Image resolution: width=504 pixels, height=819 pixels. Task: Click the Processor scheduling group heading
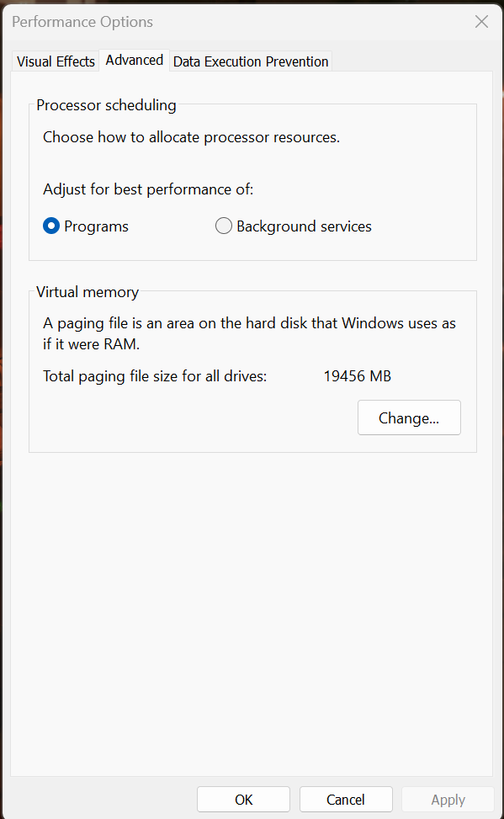coord(106,105)
